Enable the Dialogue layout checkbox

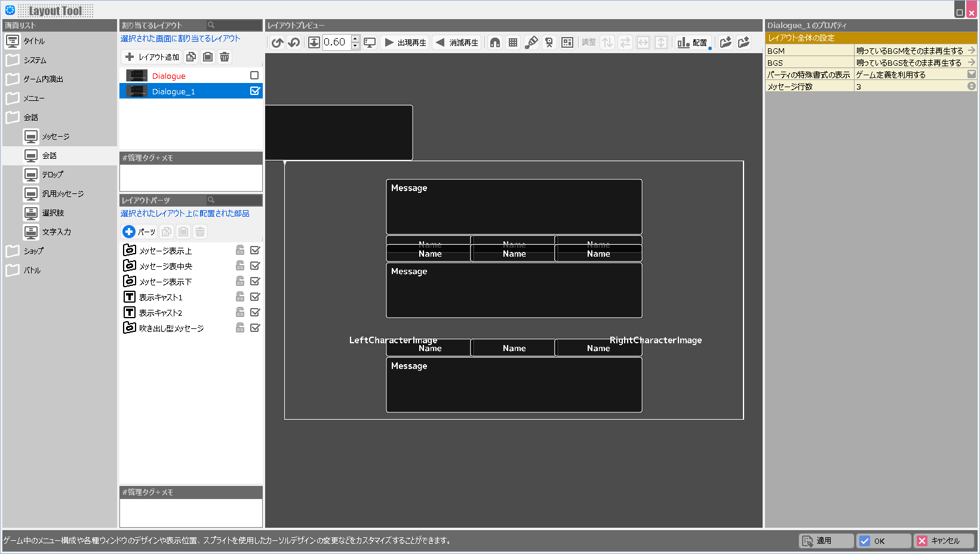(254, 75)
